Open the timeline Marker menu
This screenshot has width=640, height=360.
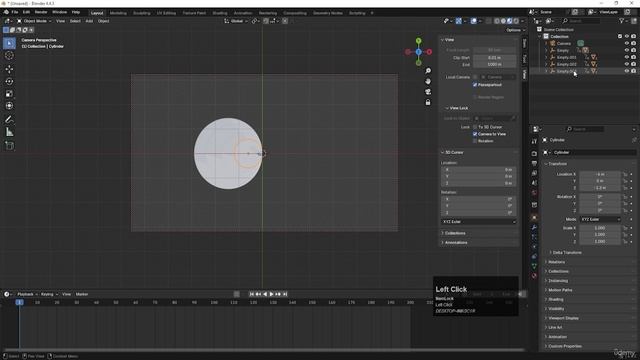point(82,294)
